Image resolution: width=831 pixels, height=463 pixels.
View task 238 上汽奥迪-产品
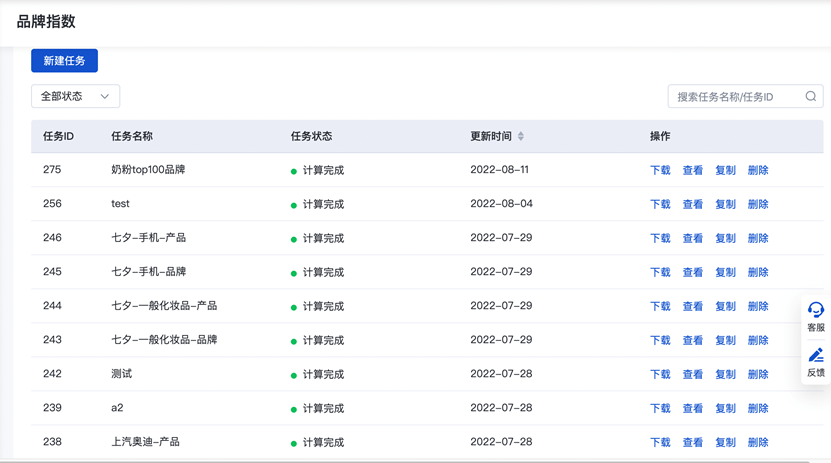(692, 442)
